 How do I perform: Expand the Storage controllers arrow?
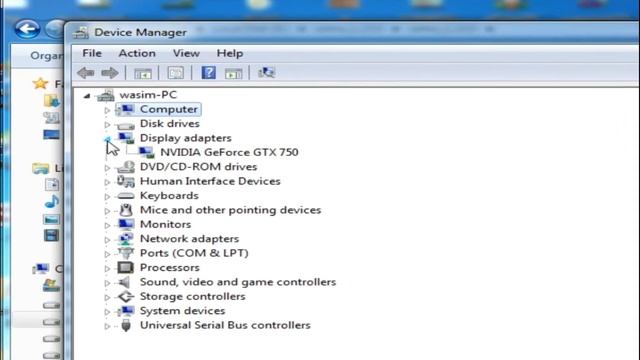point(107,298)
